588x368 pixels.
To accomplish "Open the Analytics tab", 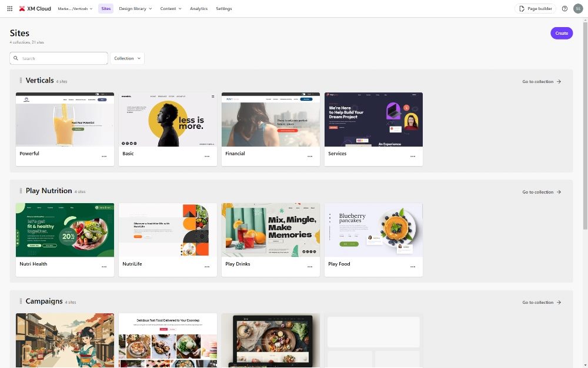I will pos(198,9).
